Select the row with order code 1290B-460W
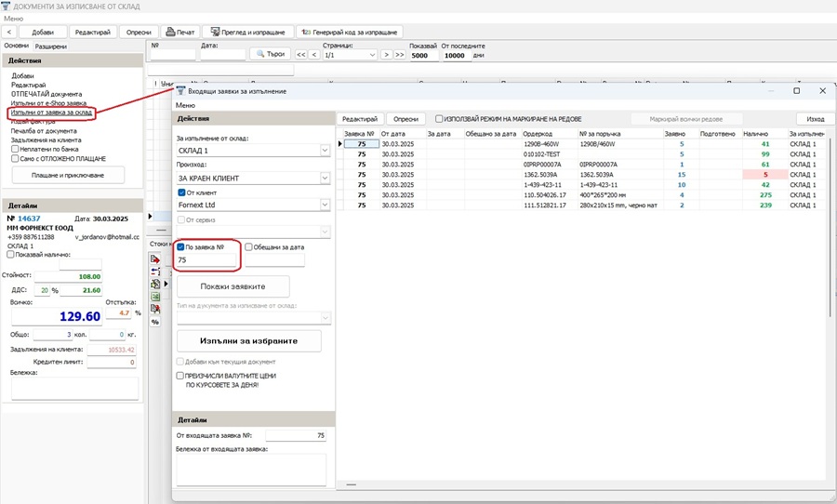 pyautogui.click(x=582, y=144)
